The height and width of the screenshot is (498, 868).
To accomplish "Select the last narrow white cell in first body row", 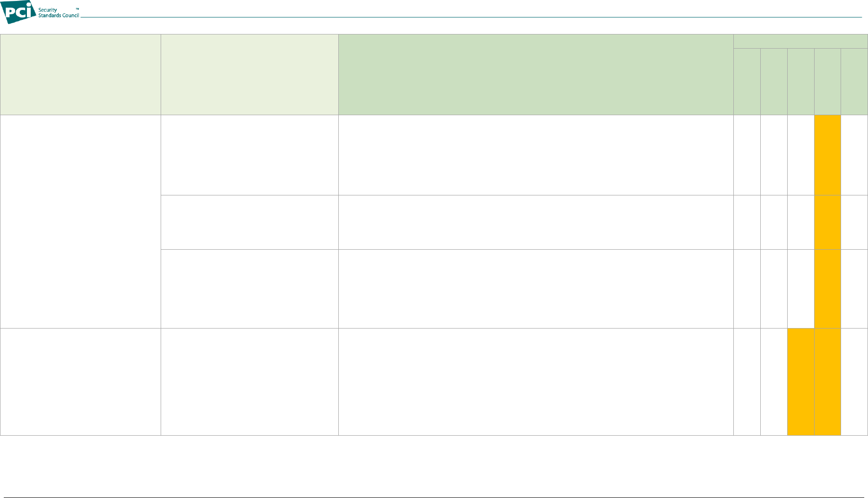I will point(854,155).
